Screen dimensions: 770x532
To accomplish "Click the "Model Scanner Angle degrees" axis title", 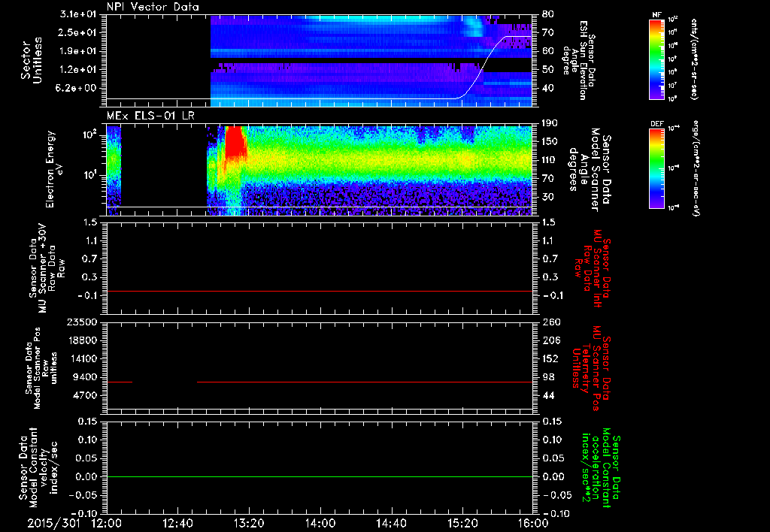I will pos(584,170).
